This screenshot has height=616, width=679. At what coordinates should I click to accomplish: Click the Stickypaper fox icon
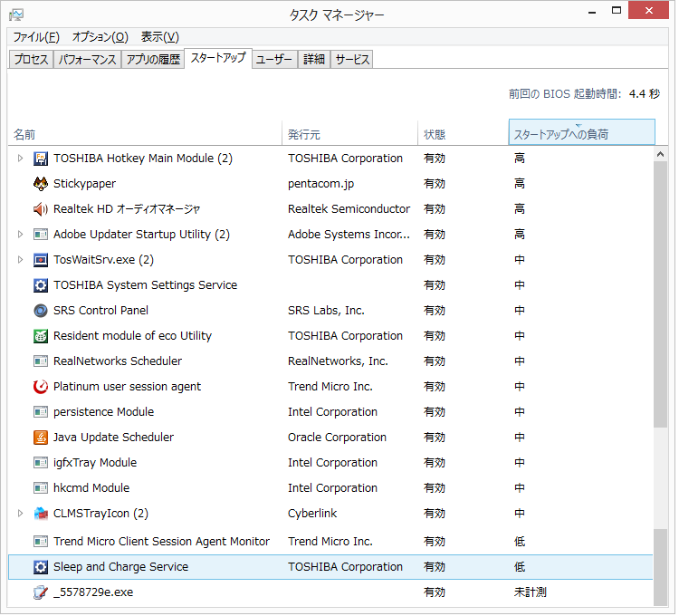(40, 184)
